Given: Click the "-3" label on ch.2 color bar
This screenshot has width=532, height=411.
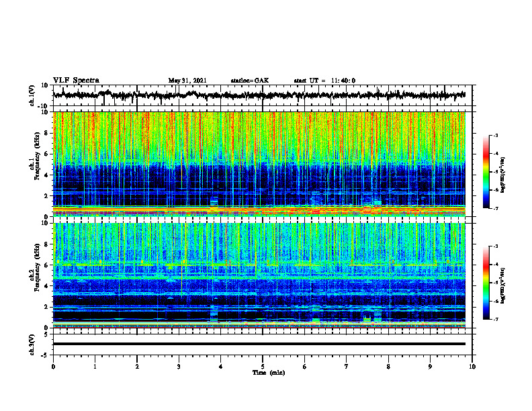Looking at the screenshot, I should [x=495, y=246].
